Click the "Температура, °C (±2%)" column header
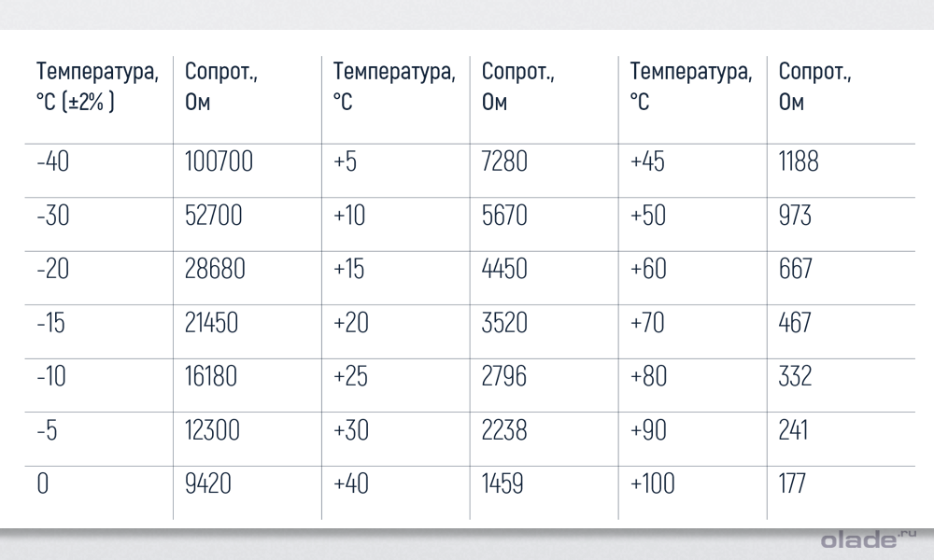The width and height of the screenshot is (934, 560). [x=91, y=86]
